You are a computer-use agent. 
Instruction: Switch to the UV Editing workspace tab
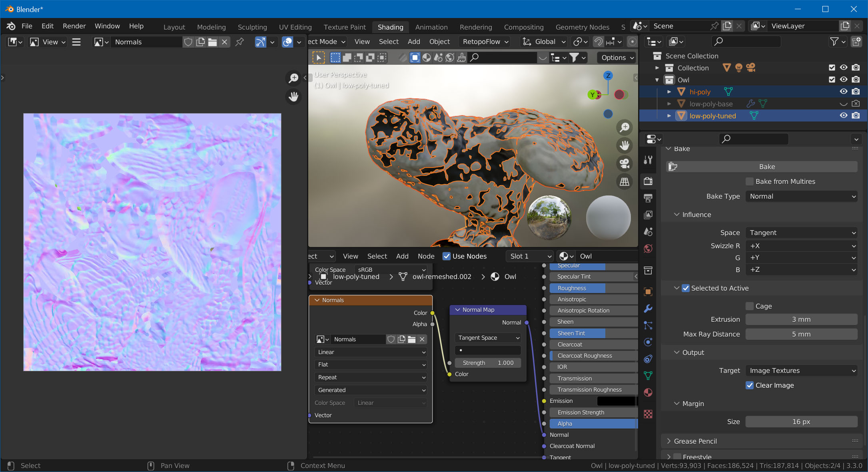coord(295,27)
